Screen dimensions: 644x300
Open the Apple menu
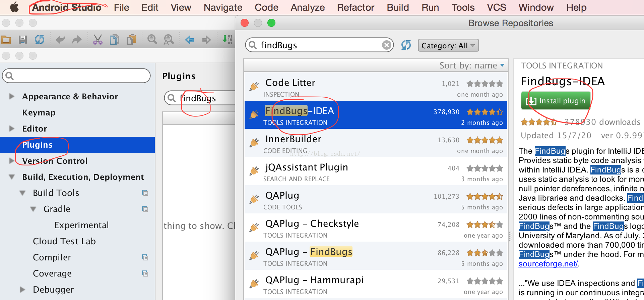coord(14,7)
